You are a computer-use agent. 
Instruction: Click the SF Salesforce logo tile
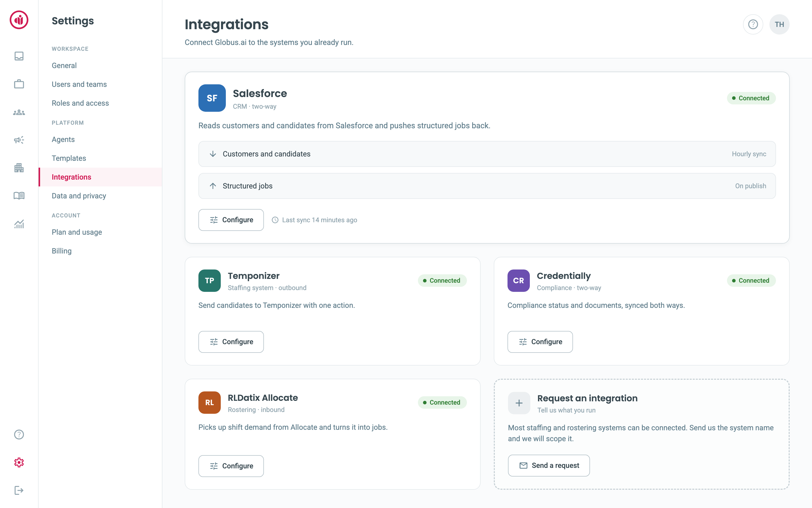(x=212, y=98)
